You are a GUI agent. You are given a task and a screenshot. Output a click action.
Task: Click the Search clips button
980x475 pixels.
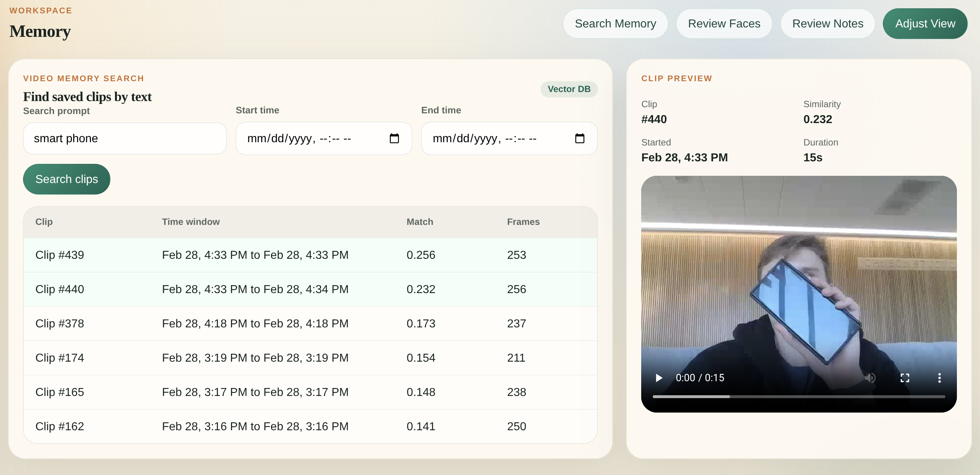67,179
